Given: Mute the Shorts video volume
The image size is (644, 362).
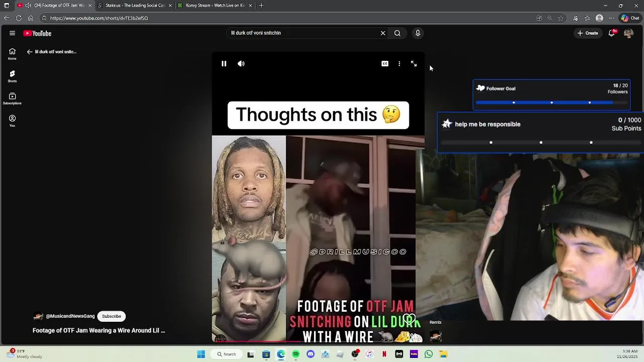Looking at the screenshot, I should [241, 64].
